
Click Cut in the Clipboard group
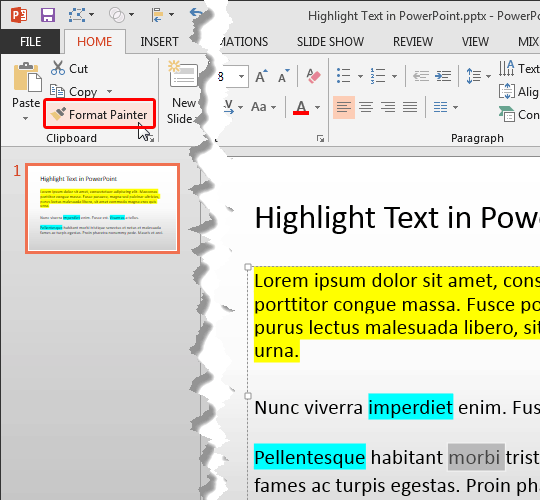[69, 69]
